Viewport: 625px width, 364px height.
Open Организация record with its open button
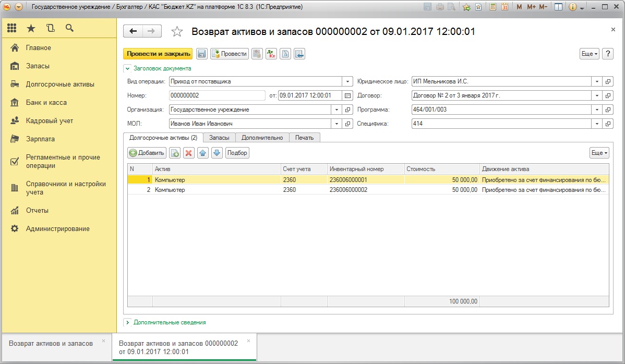(347, 110)
